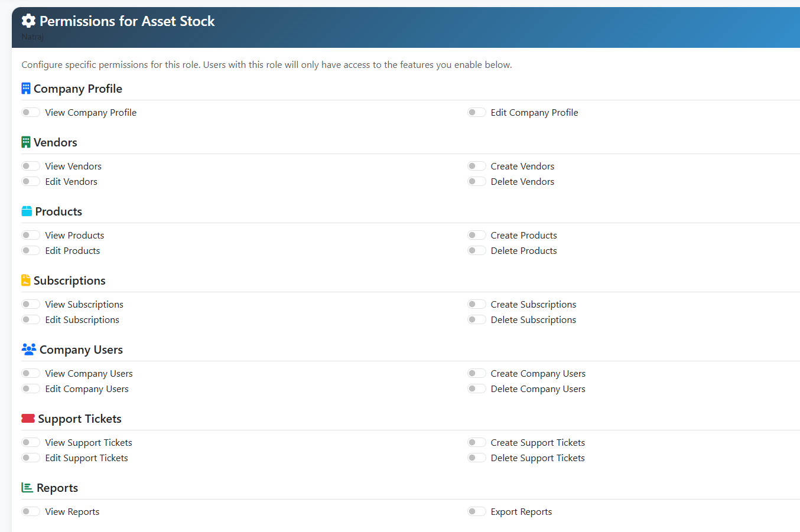The height and width of the screenshot is (532, 800).
Task: Toggle the View Reports permission
Action: pyautogui.click(x=31, y=511)
